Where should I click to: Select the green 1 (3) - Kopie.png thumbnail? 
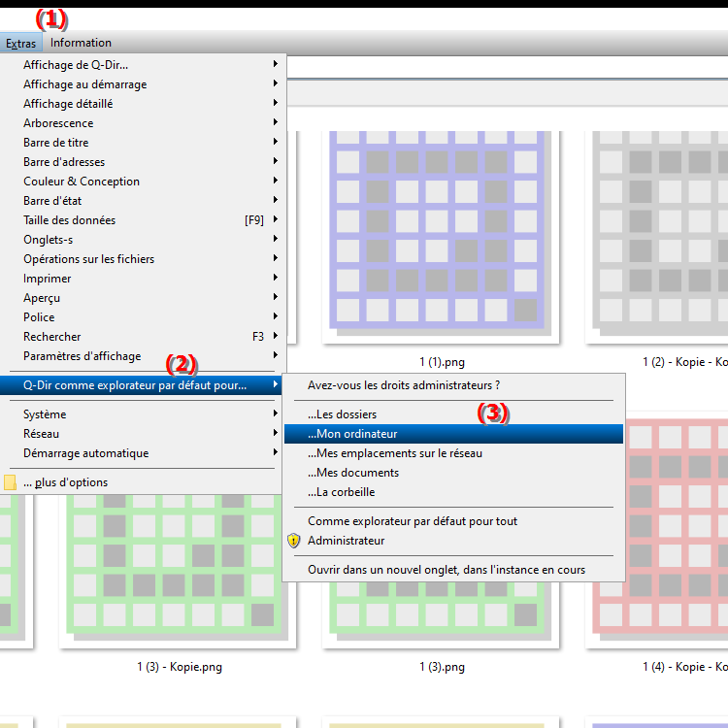[x=178, y=570]
